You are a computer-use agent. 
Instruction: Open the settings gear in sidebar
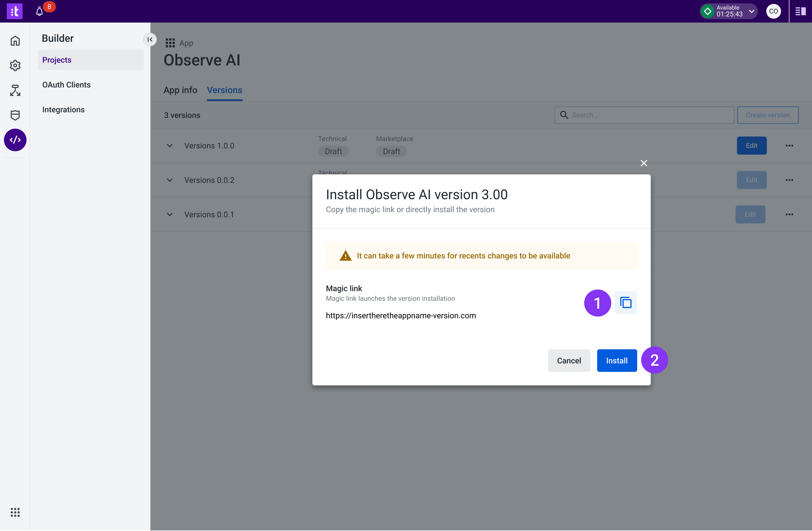click(15, 65)
